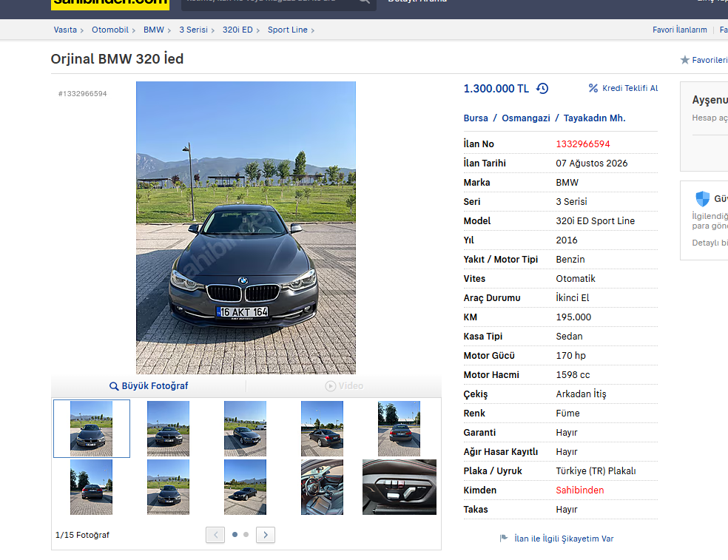728x560 pixels.
Task: Select third thumbnail in second row
Action: pos(245,487)
